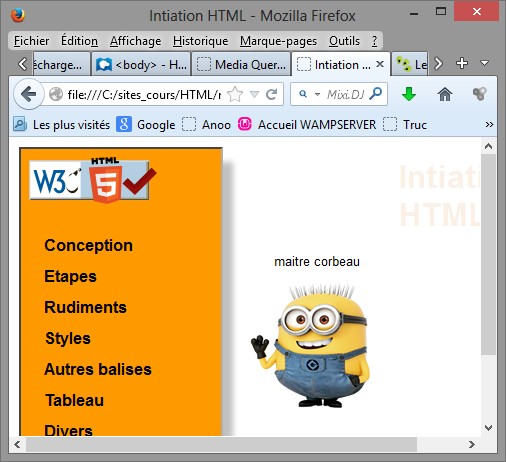This screenshot has width=506, height=462.
Task: Maximize the Firefox window
Action: tap(441, 12)
